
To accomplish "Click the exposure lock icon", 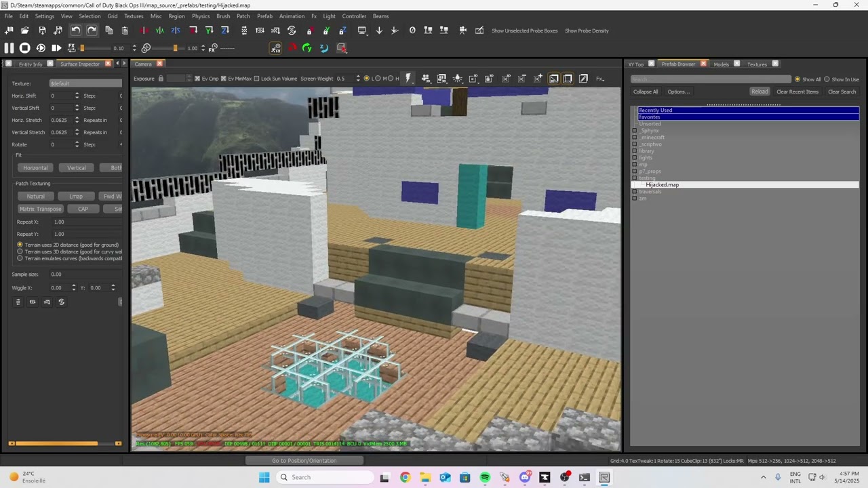I will (161, 79).
